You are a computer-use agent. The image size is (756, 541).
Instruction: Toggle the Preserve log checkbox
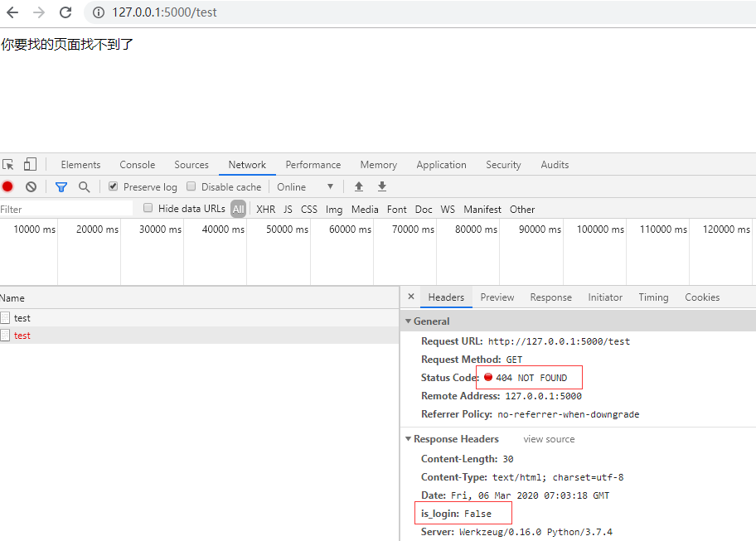pyautogui.click(x=114, y=186)
